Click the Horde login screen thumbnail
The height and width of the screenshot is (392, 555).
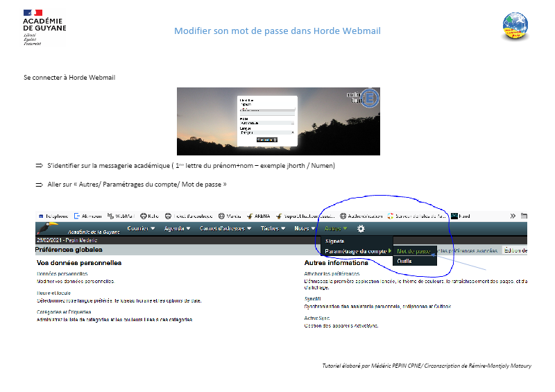point(278,121)
